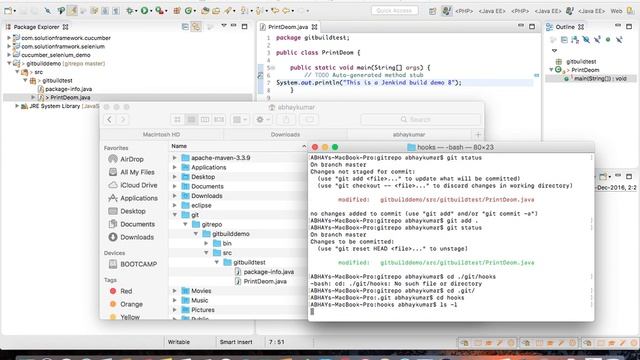Expand cucumber_selenium_demo project
Viewport: 640px width, 360px height.
pyautogui.click(x=9, y=55)
